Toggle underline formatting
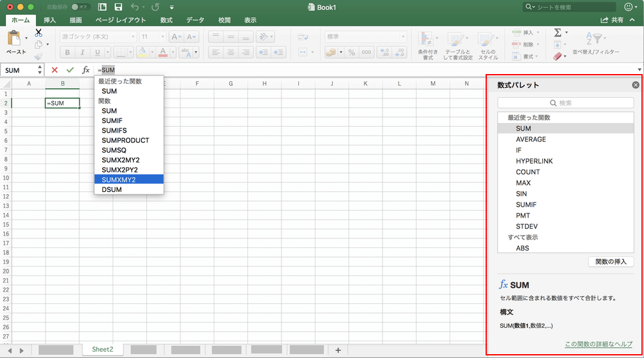This screenshot has height=358, width=644. coord(97,52)
